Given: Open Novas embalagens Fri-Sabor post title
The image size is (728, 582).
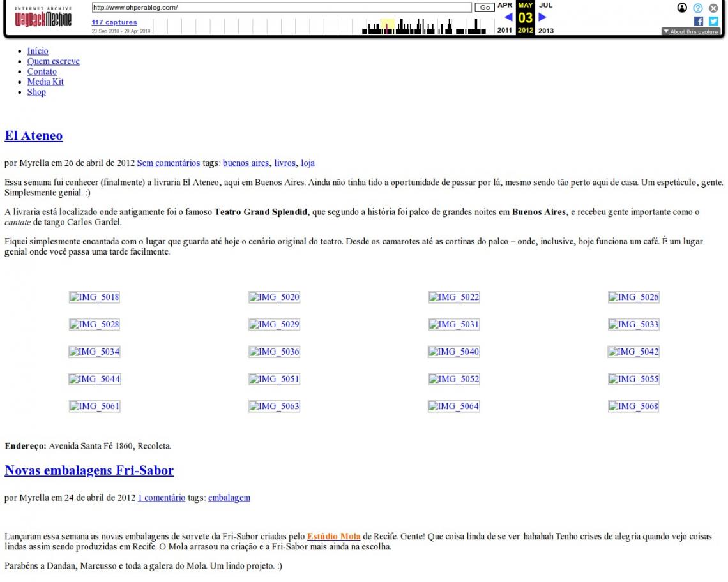Looking at the screenshot, I should point(89,470).
